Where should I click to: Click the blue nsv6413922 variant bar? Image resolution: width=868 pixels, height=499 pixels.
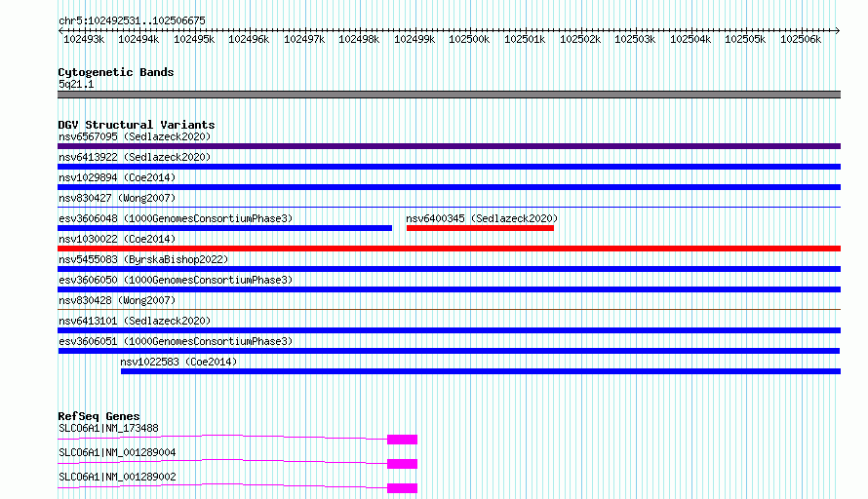pos(449,167)
